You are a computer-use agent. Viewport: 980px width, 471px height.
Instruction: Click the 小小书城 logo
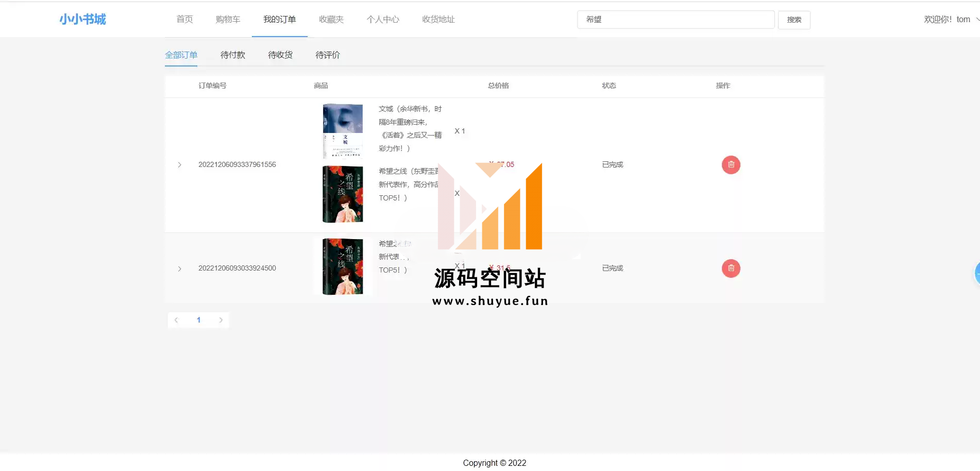[x=82, y=20]
